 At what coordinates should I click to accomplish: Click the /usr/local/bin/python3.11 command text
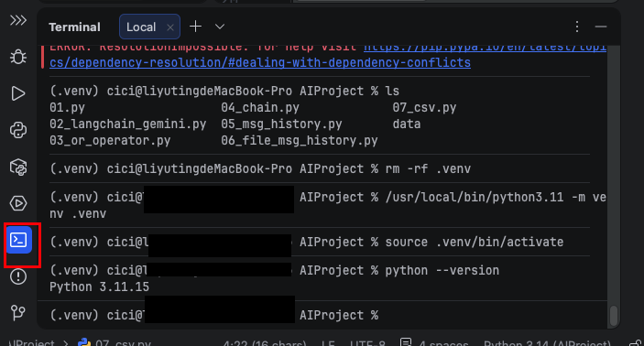click(475, 198)
